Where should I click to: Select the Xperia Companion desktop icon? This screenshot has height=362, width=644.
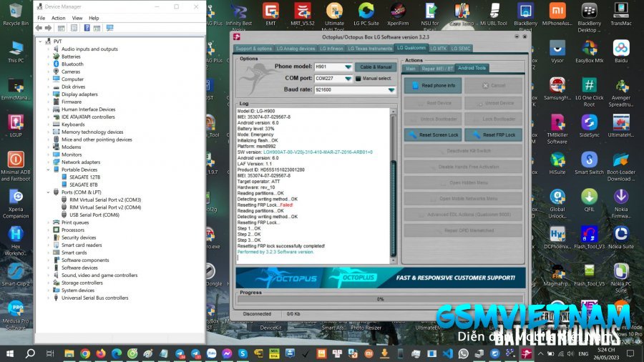[16, 204]
